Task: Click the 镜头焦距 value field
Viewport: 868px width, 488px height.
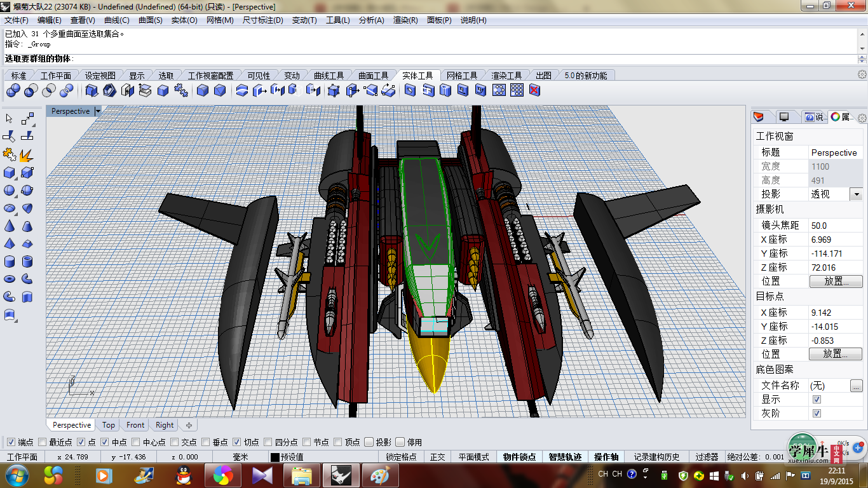Action: [x=836, y=226]
